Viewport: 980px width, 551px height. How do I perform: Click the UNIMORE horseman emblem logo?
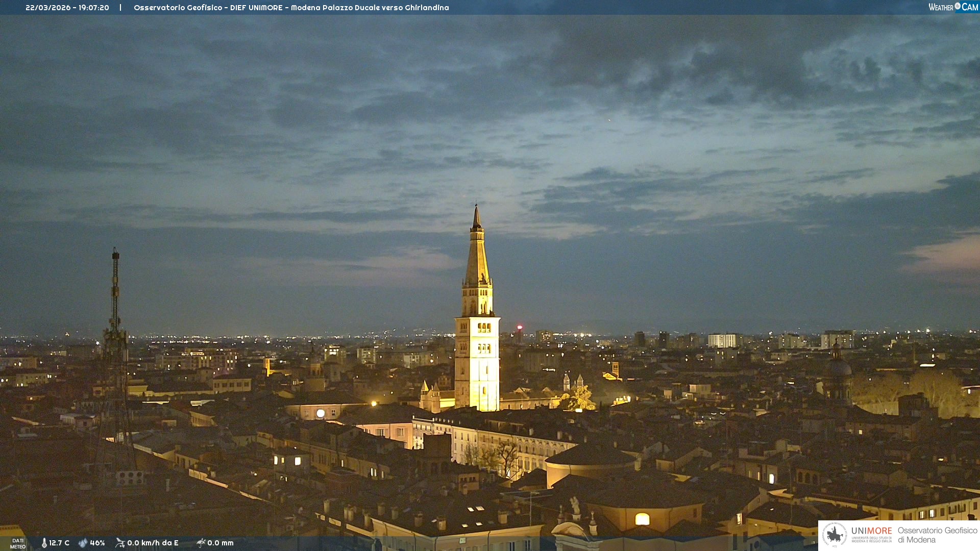coord(835,535)
